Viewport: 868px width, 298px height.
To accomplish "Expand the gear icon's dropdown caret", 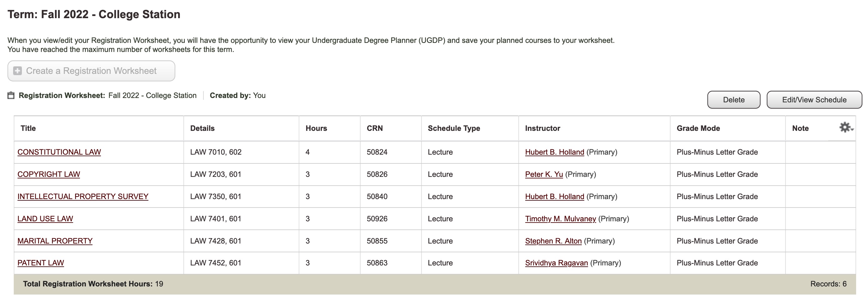I will click(x=851, y=130).
